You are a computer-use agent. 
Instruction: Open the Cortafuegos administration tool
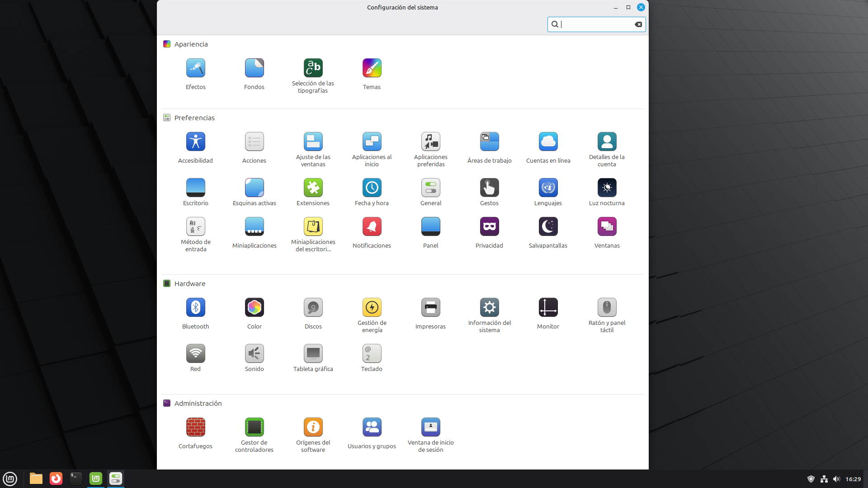(x=195, y=427)
